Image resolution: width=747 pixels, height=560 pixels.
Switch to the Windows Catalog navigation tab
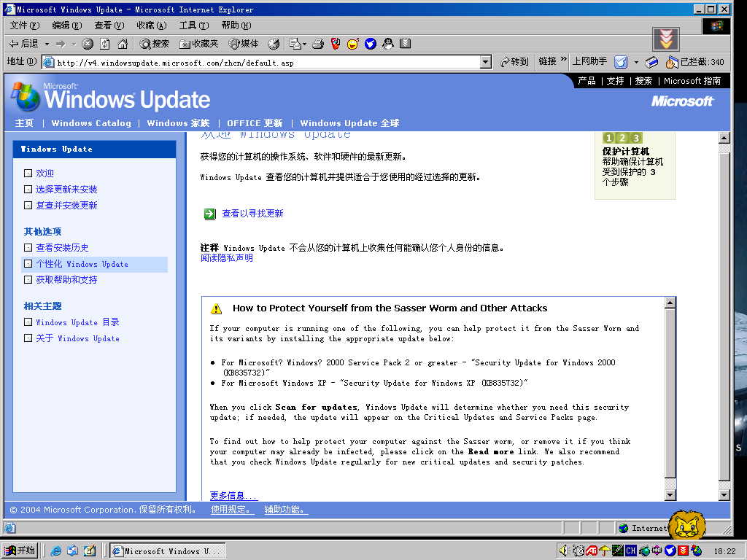click(91, 123)
